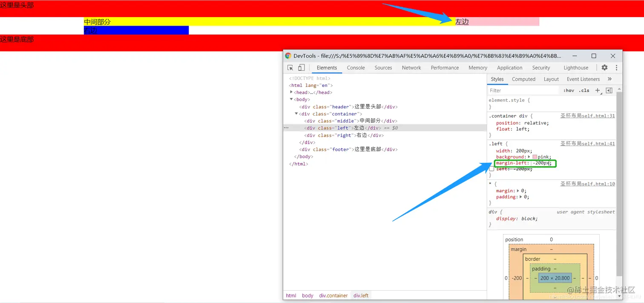Activate the inspect element picker icon
644x303 pixels.
290,68
